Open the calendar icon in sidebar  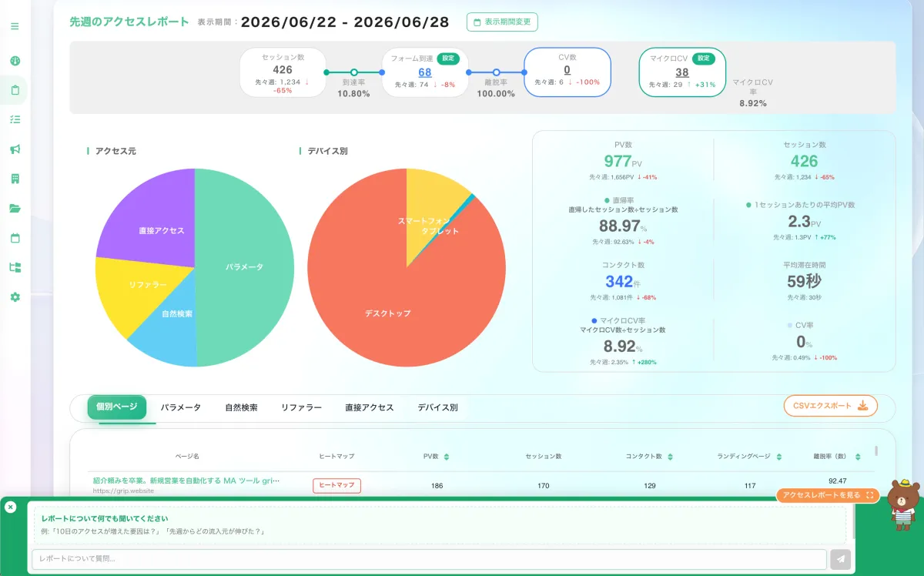[x=15, y=238]
